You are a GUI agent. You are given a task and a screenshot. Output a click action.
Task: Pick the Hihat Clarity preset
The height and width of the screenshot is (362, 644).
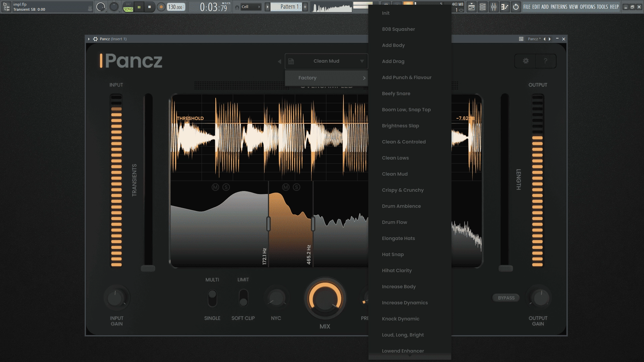(x=410, y=270)
